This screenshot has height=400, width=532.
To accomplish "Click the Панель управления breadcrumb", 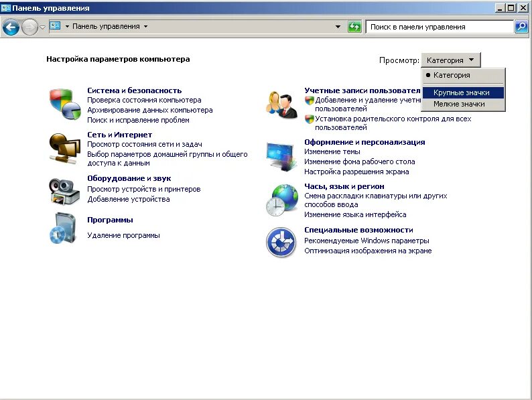I will (x=106, y=26).
